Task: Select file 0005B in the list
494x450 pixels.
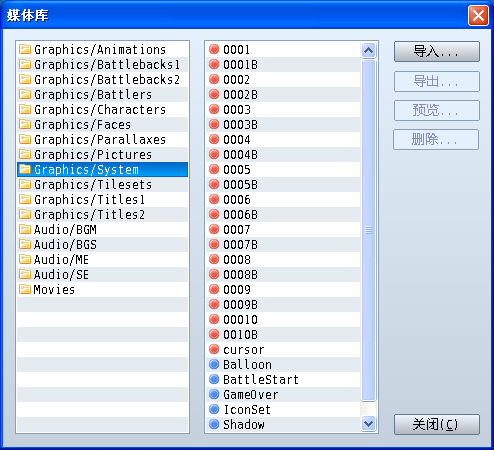Action: (x=283, y=184)
